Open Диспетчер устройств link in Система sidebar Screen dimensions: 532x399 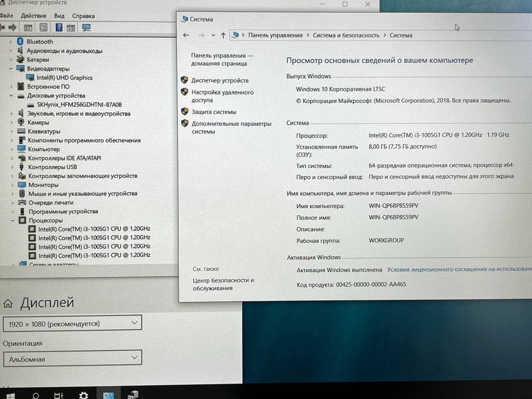220,80
